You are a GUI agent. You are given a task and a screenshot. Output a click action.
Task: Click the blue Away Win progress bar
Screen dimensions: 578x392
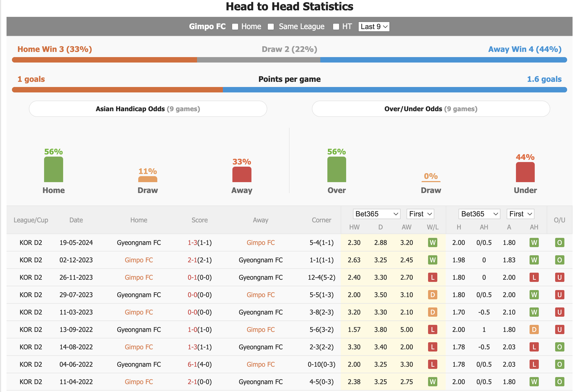pyautogui.click(x=444, y=60)
